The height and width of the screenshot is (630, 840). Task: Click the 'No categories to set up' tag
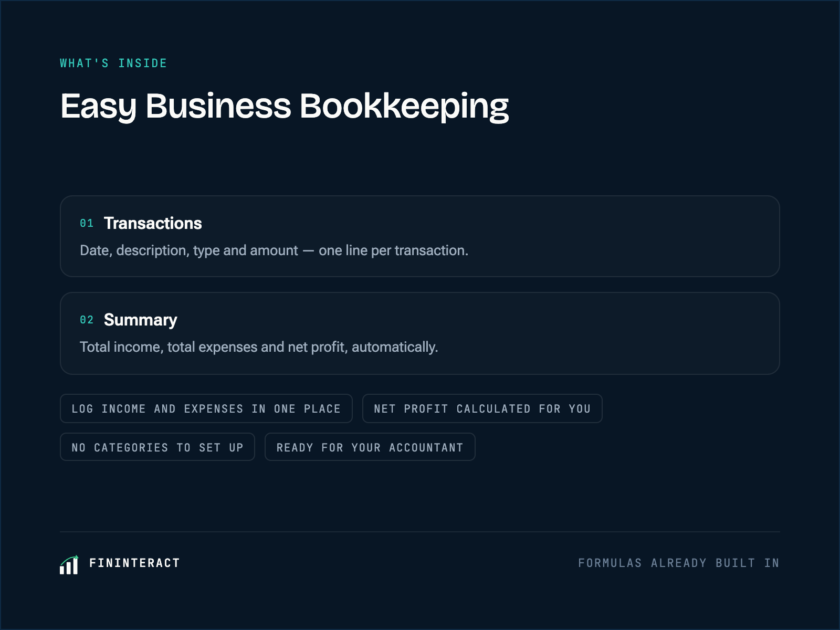157,447
